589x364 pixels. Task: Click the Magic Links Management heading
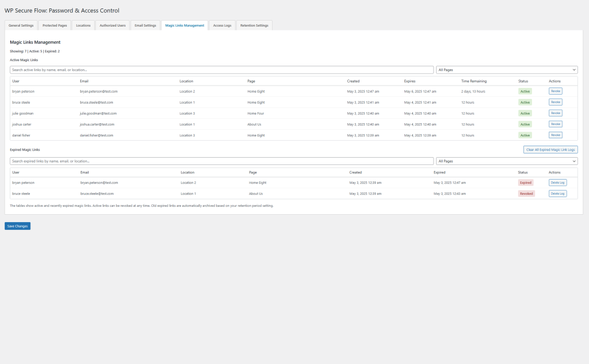(x=35, y=42)
